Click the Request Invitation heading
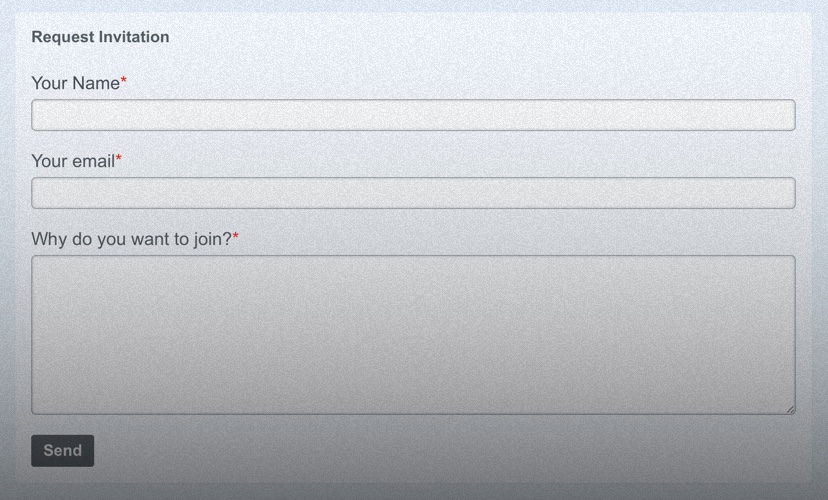 pyautogui.click(x=100, y=37)
